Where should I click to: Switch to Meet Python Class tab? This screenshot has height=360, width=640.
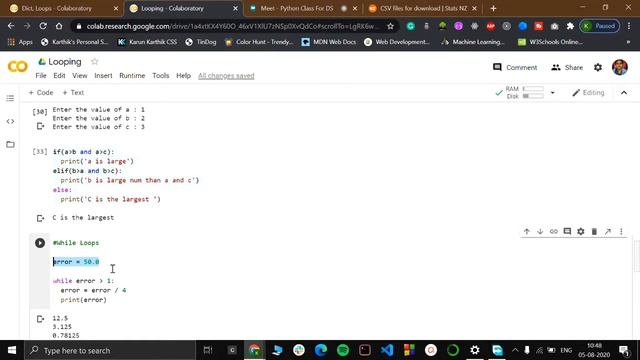click(303, 9)
